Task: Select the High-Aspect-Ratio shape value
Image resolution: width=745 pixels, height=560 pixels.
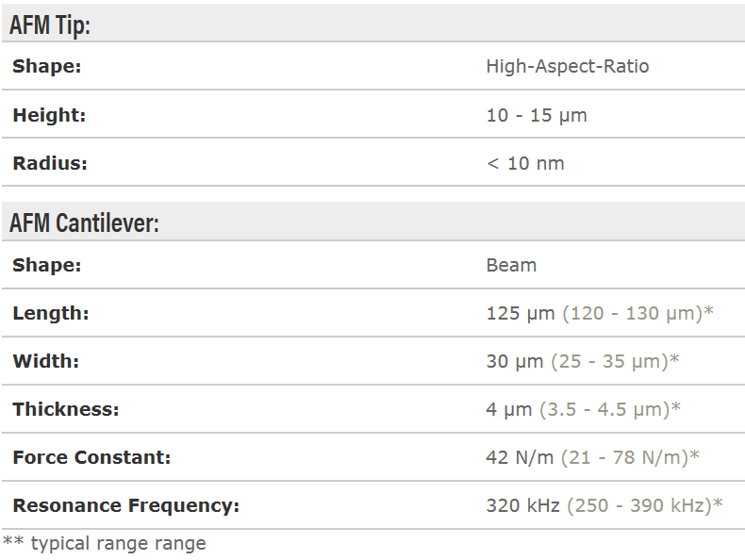Action: (x=567, y=67)
